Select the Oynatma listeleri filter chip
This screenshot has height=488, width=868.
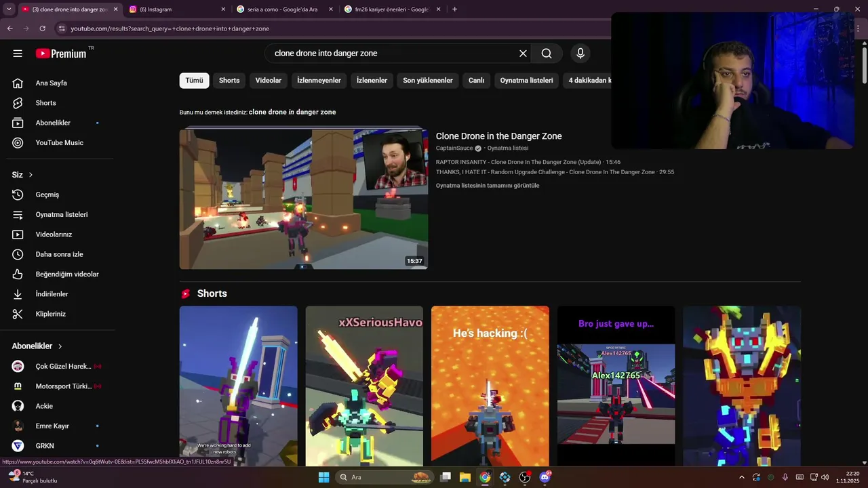(x=526, y=81)
